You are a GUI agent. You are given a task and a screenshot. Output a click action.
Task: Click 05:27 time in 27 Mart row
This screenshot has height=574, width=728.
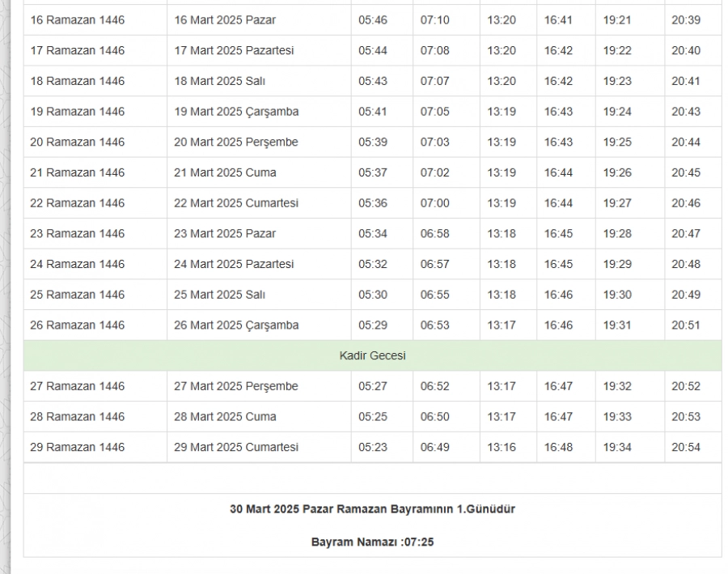coord(373,386)
